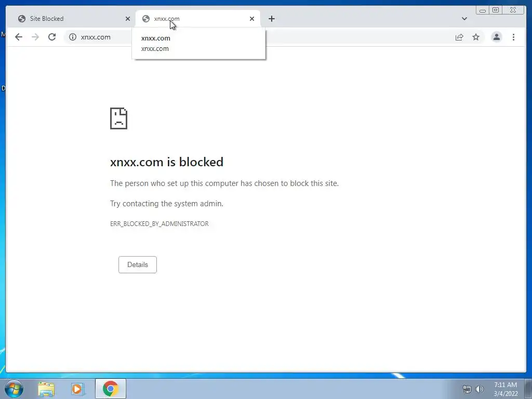Launch Windows Media Player from taskbar
532x399 pixels.
pyautogui.click(x=78, y=389)
